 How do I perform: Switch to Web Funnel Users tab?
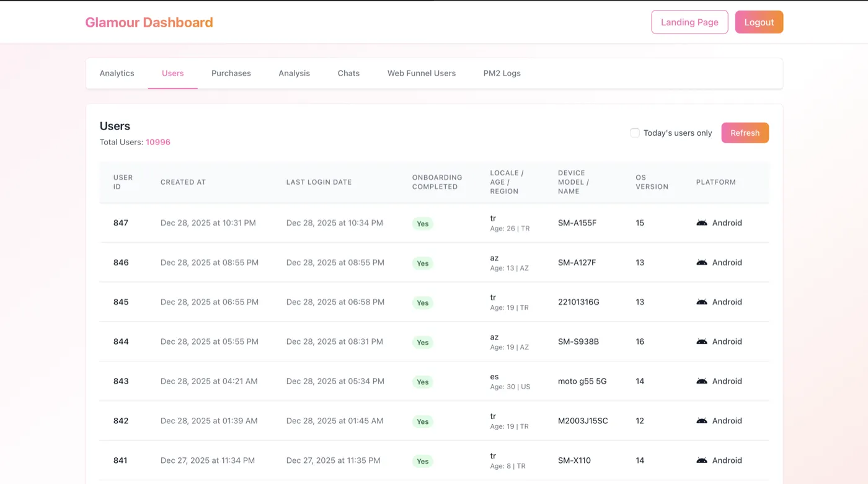[x=422, y=73]
